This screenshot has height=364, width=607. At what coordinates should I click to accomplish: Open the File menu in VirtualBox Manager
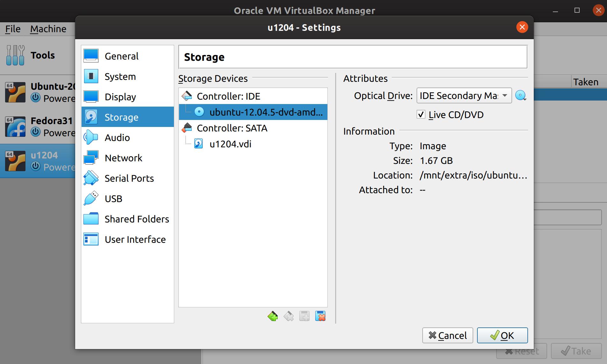(13, 29)
